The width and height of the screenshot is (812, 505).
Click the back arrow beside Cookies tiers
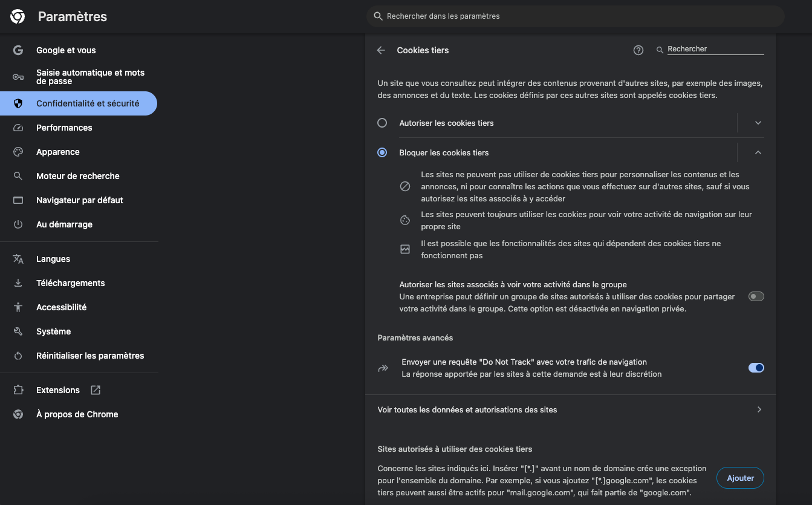pyautogui.click(x=381, y=50)
